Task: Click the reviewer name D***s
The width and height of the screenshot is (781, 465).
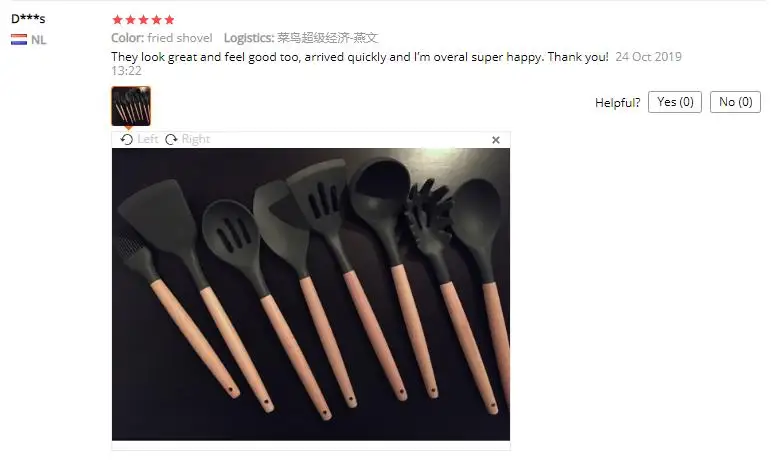Action: tap(28, 19)
